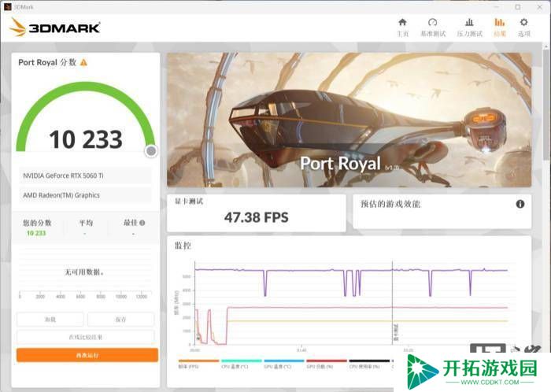The width and height of the screenshot is (551, 392).
Task: Toggle the red GPU load legend swatch
Action: (327, 361)
